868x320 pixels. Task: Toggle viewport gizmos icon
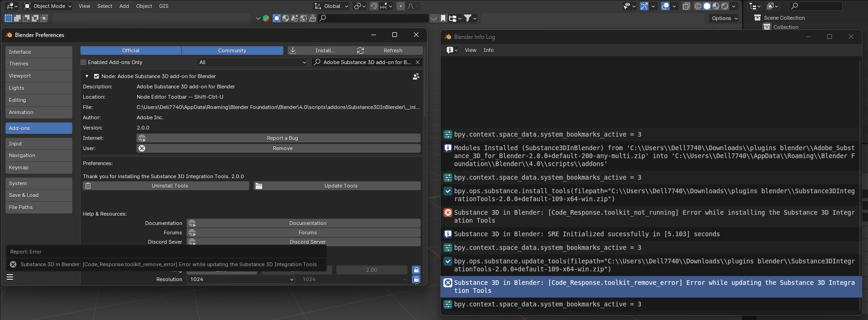pyautogui.click(x=645, y=6)
